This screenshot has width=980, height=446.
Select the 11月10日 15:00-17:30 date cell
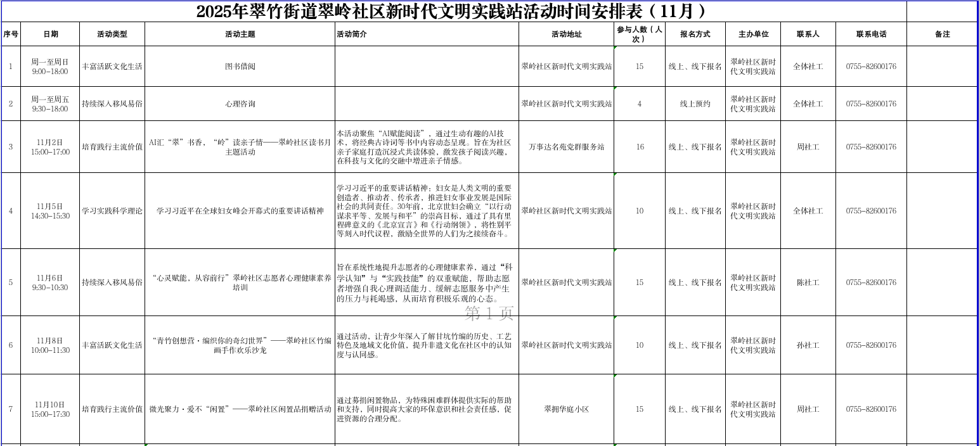tap(50, 409)
